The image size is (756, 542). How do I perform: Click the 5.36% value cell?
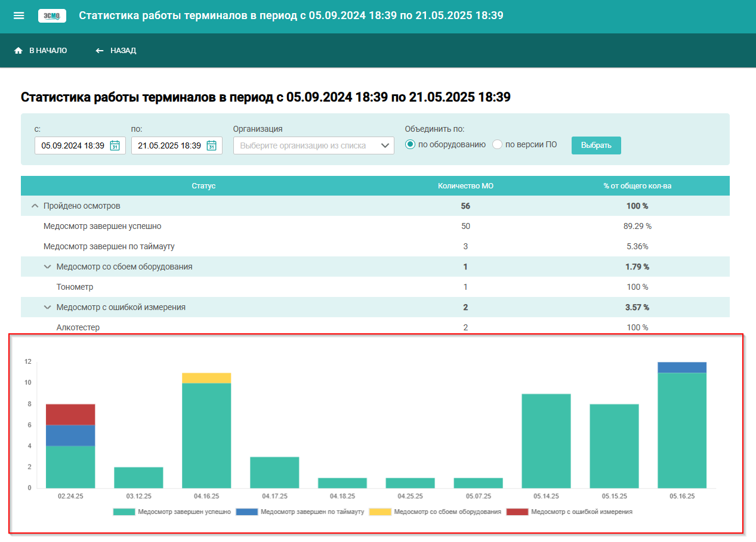pos(637,246)
